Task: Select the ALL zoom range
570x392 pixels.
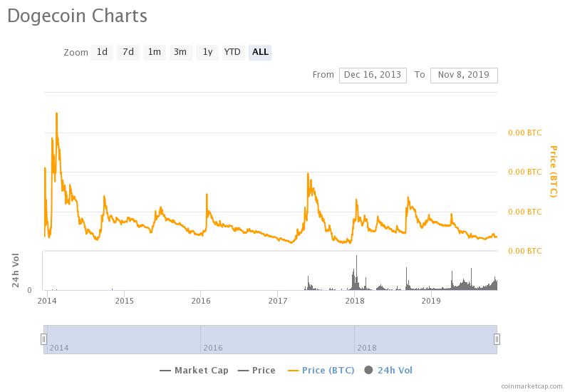Action: pyautogui.click(x=260, y=52)
